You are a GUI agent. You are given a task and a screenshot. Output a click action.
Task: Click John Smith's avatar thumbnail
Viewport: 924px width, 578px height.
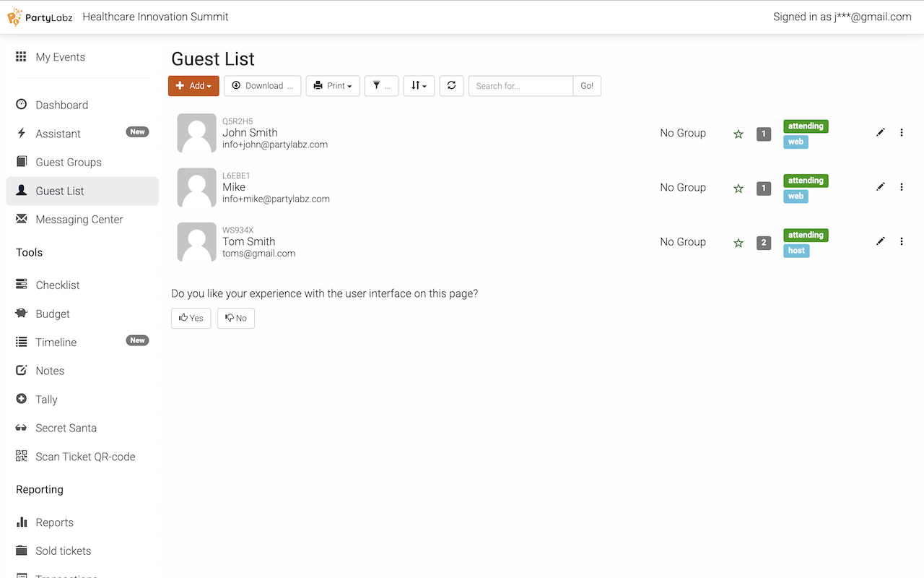pos(196,133)
